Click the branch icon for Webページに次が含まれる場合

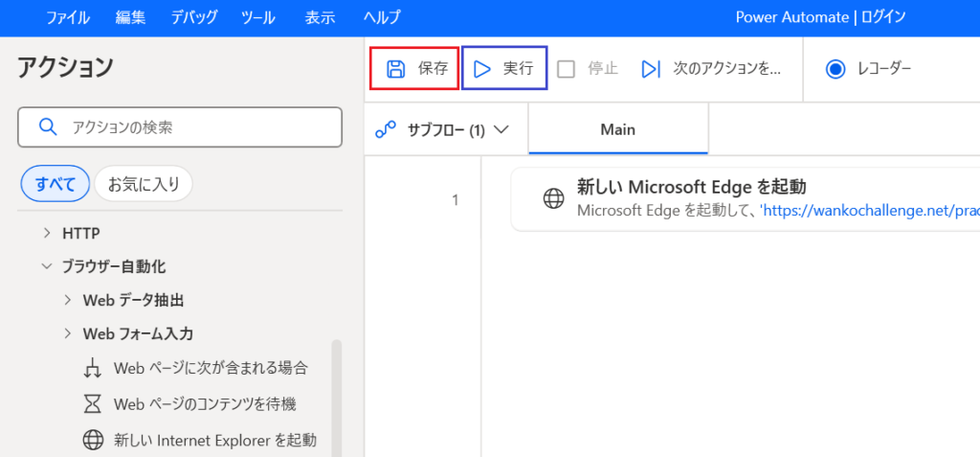click(x=93, y=369)
